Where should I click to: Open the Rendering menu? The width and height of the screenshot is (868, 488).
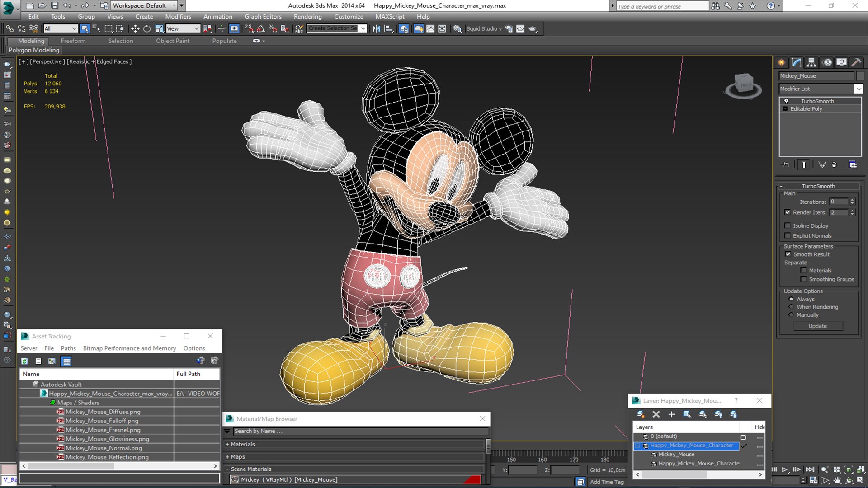pos(308,17)
